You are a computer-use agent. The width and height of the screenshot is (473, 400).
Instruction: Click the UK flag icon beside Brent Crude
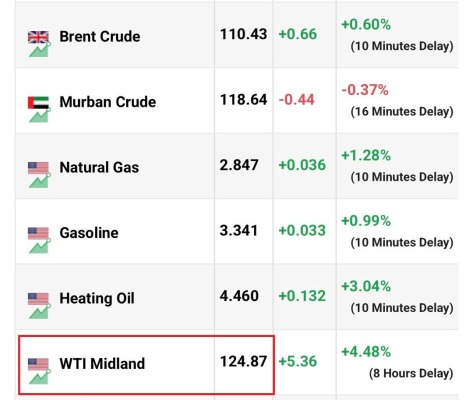(38, 37)
